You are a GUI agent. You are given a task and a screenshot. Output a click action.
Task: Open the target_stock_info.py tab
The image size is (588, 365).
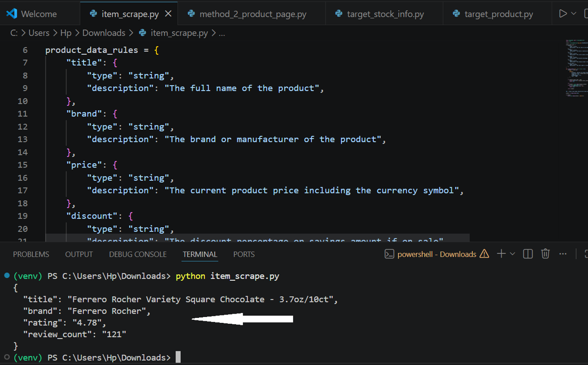point(384,14)
